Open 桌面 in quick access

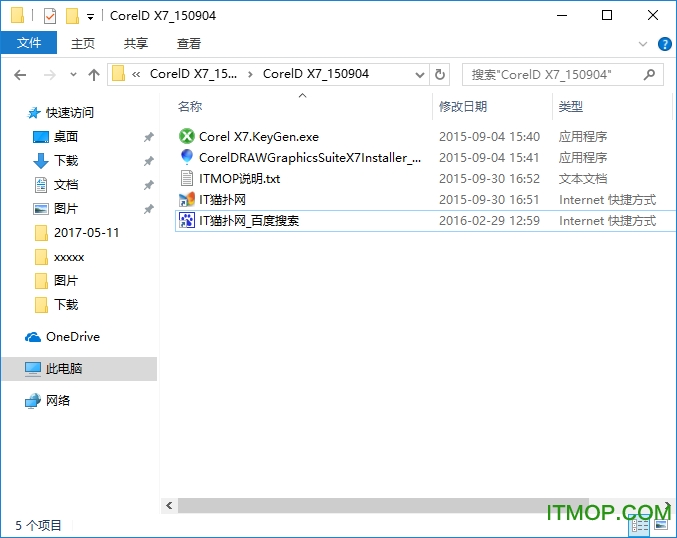click(66, 136)
